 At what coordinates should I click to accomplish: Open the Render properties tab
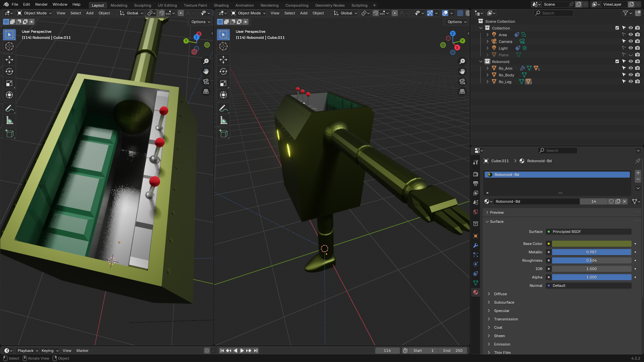[476, 174]
